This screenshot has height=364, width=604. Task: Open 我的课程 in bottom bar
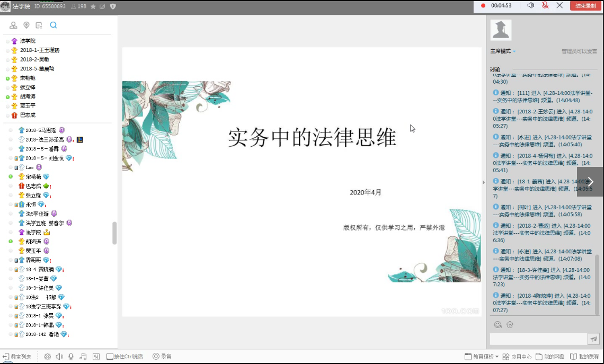(x=584, y=357)
